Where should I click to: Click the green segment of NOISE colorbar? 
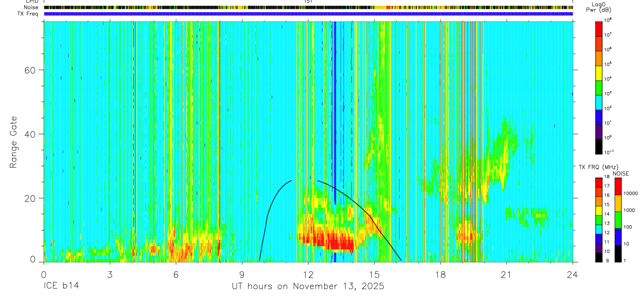618,220
